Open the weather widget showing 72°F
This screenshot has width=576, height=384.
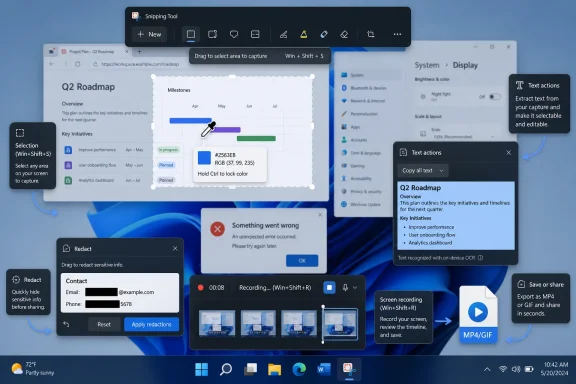(x=32, y=369)
